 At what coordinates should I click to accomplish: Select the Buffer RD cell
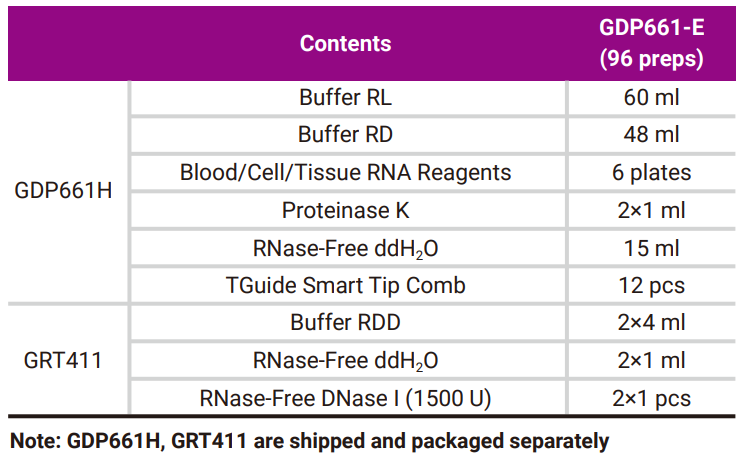(346, 135)
